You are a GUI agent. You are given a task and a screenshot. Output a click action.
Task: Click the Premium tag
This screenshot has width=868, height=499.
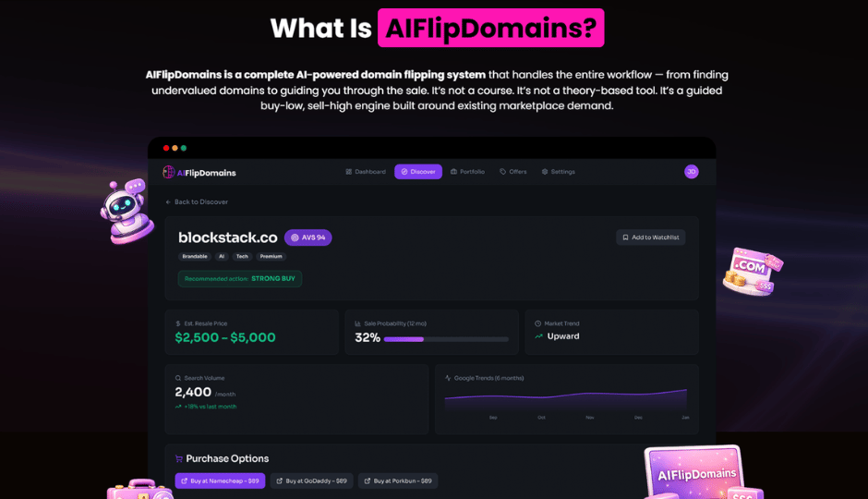tap(271, 256)
